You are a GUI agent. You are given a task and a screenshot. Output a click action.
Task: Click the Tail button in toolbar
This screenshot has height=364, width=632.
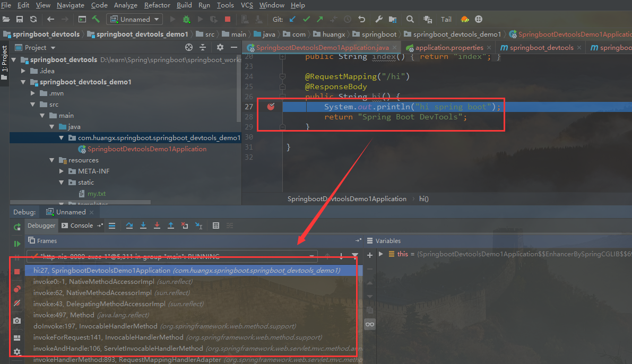click(446, 19)
